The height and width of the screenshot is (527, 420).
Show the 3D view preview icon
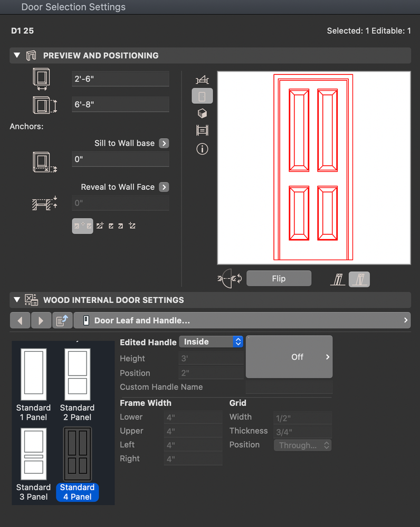coord(202,113)
